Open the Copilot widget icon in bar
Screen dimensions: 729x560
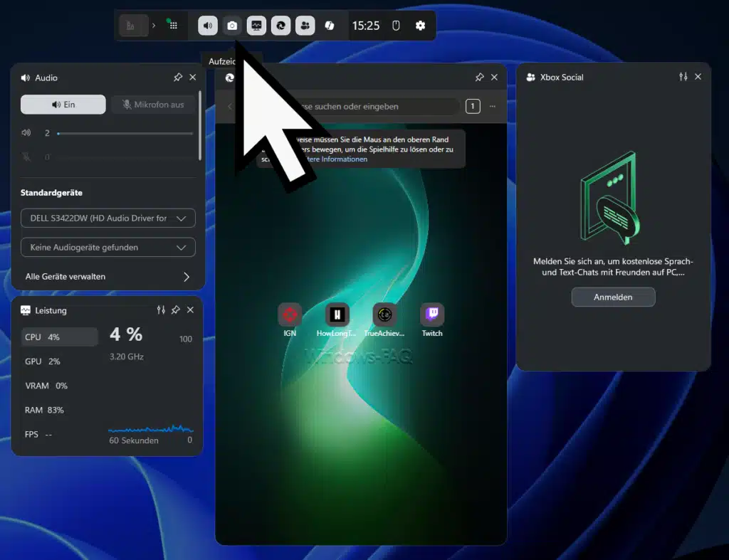330,26
